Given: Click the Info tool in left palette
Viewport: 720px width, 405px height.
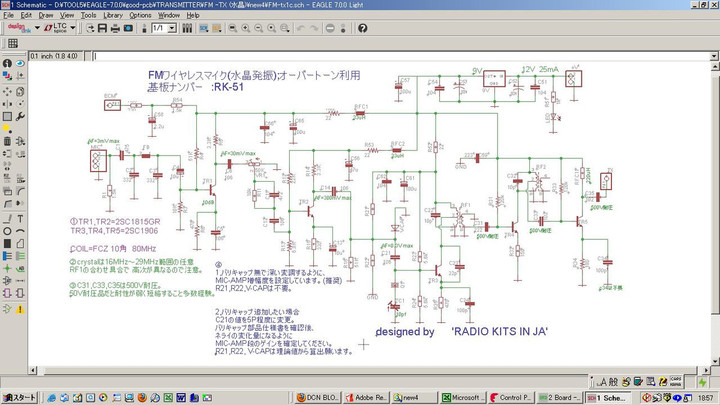Looking at the screenshot, I should (x=7, y=62).
